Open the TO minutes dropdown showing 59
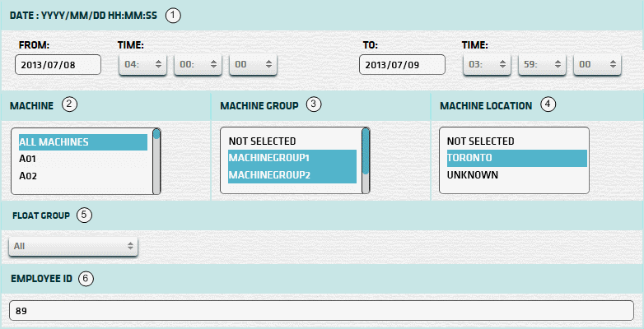This screenshot has height=329, width=644. tap(542, 65)
